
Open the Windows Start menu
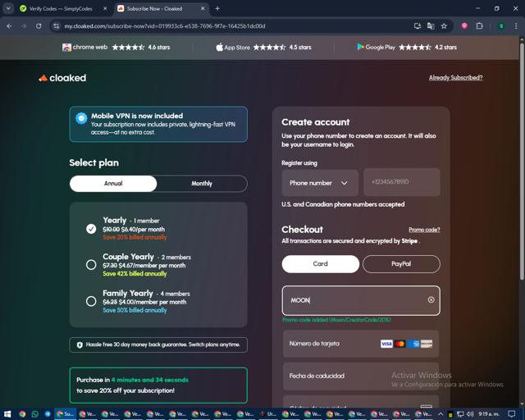click(x=7, y=414)
